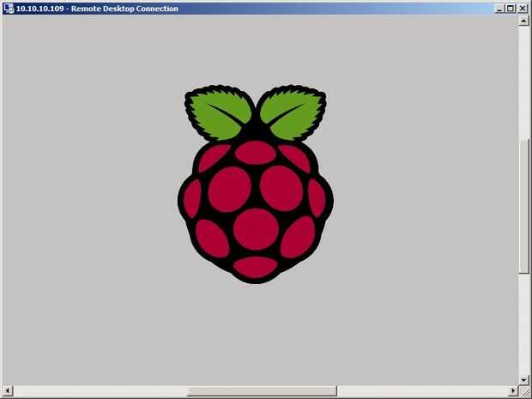Screen dimensions: 532x399
Task: Click the vertical scrollbar down arrow
Action: pyautogui.click(x=524, y=380)
